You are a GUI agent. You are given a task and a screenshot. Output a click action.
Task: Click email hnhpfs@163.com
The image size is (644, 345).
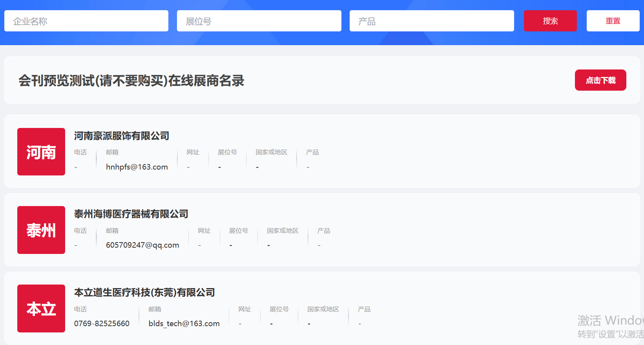(137, 167)
